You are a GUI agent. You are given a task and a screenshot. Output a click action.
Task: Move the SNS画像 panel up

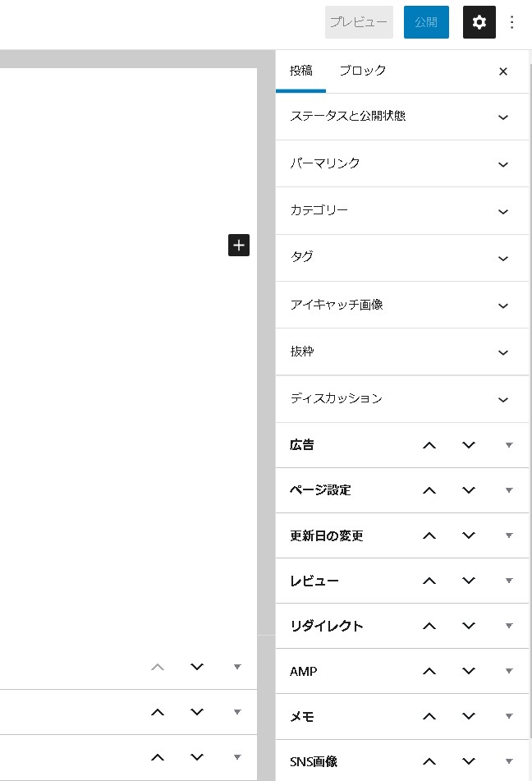point(429,761)
